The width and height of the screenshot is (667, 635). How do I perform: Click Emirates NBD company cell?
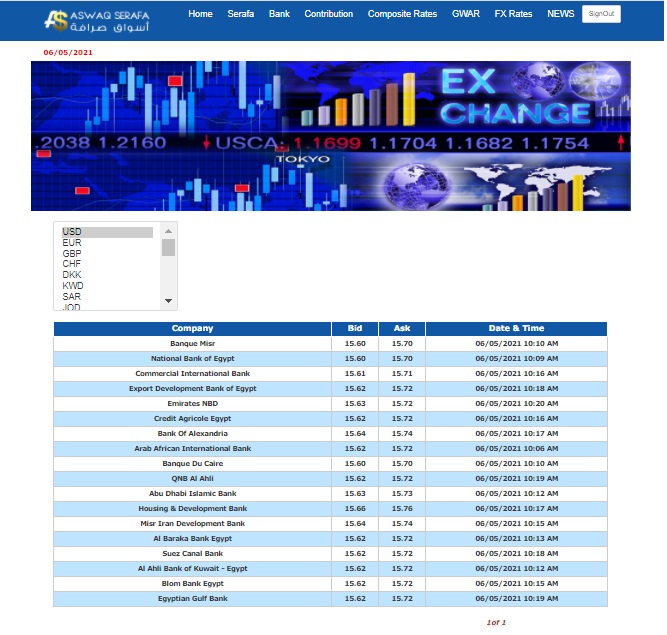[x=192, y=404]
